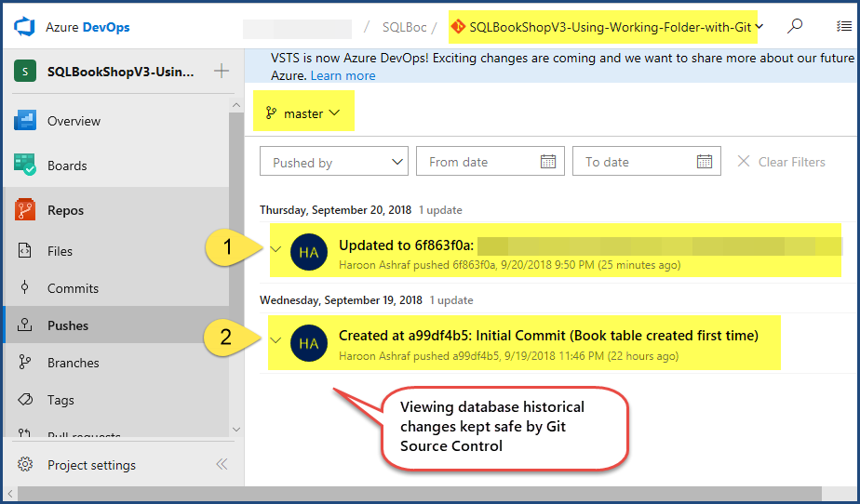Expand the Updated to 6f863f0a push
The image size is (860, 504).
click(275, 249)
